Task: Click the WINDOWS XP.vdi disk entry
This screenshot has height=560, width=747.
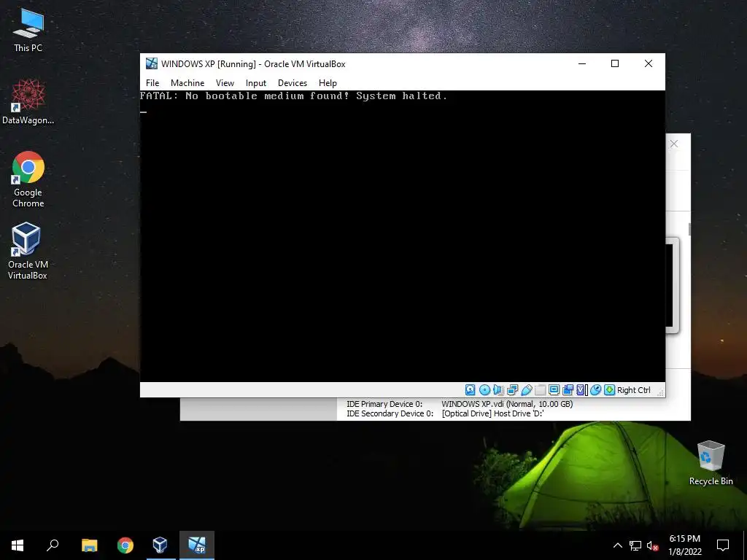Action: pos(507,404)
